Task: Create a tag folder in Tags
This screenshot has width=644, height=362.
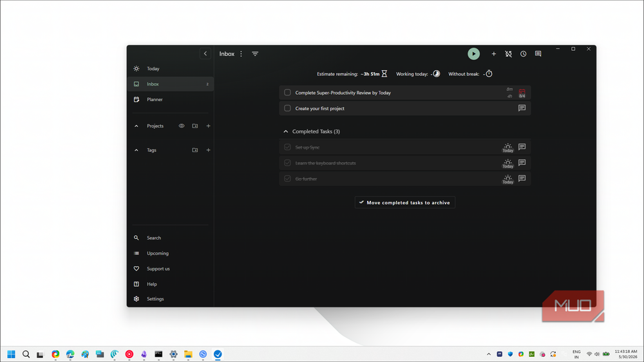Action: [x=195, y=150]
